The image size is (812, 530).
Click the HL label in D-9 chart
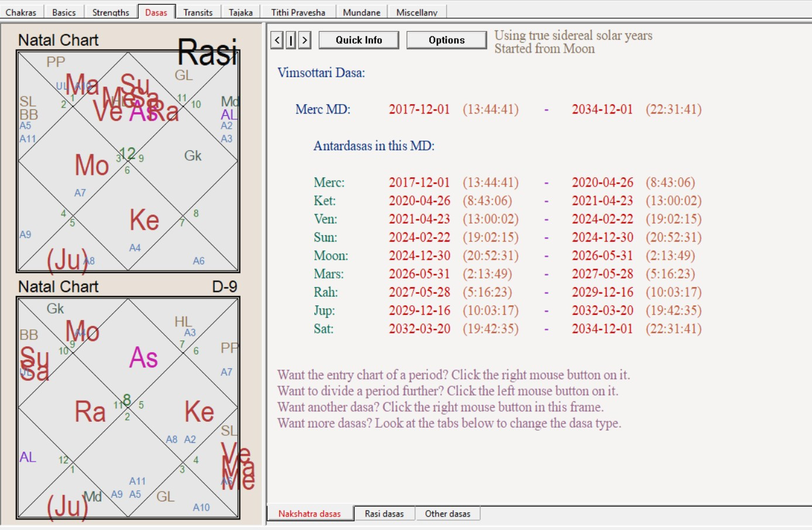[x=183, y=321]
